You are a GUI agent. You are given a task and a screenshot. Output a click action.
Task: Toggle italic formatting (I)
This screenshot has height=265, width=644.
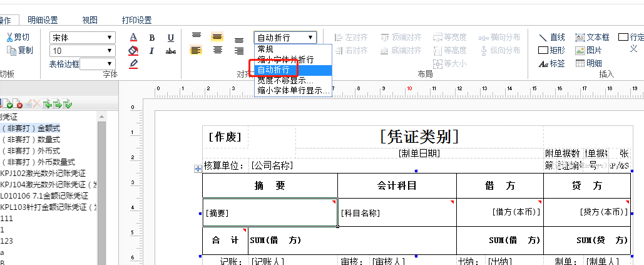(x=151, y=51)
